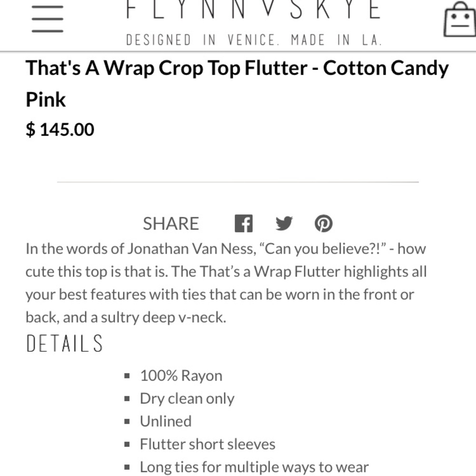Click the horizontal divider below the price
The width and height of the screenshot is (476, 476).
pyautogui.click(x=238, y=182)
